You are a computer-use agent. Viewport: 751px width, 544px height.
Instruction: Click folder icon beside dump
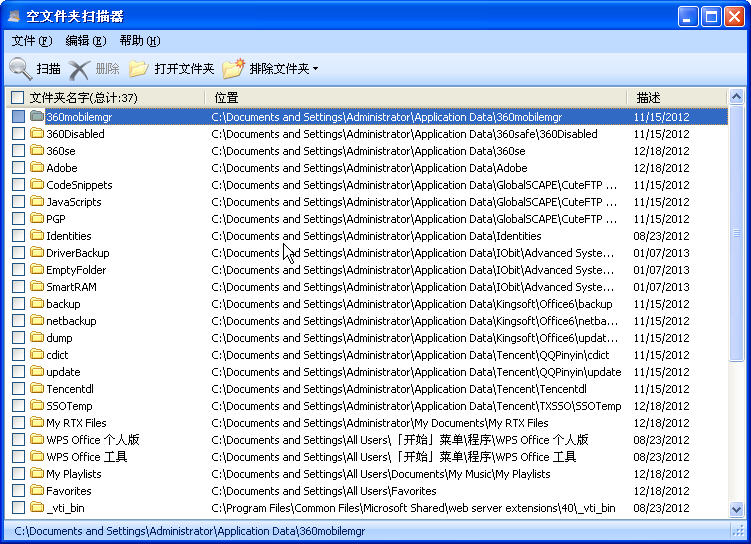(x=37, y=337)
